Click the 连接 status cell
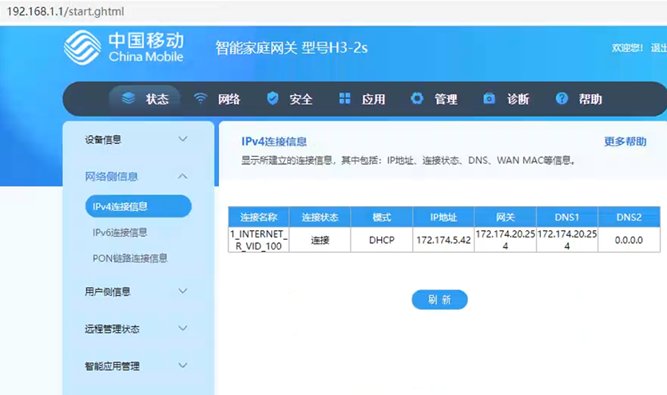 (x=320, y=240)
